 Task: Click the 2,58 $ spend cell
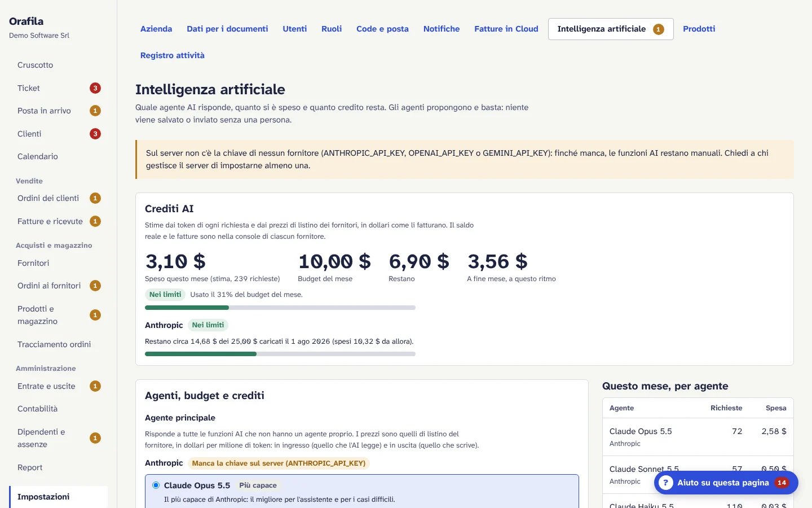[774, 431]
